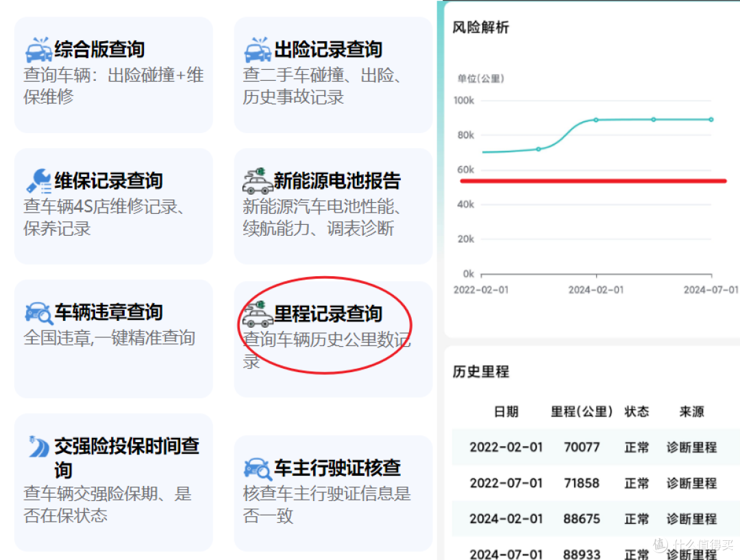
Task: Click the 60k axis label
Action: point(466,170)
